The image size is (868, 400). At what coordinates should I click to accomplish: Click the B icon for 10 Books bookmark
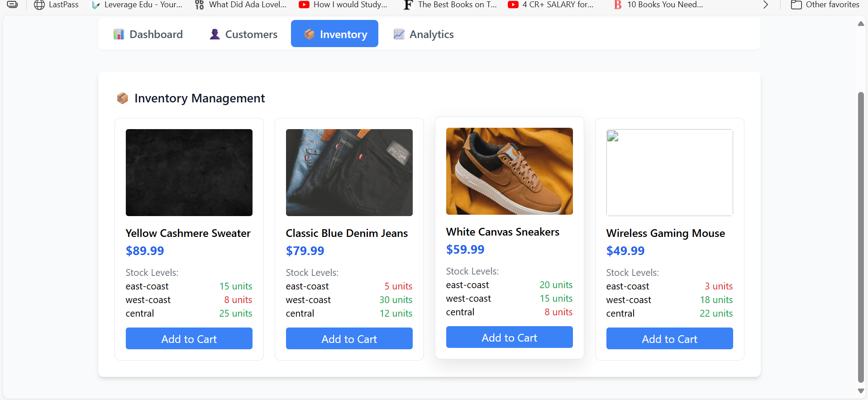(618, 5)
